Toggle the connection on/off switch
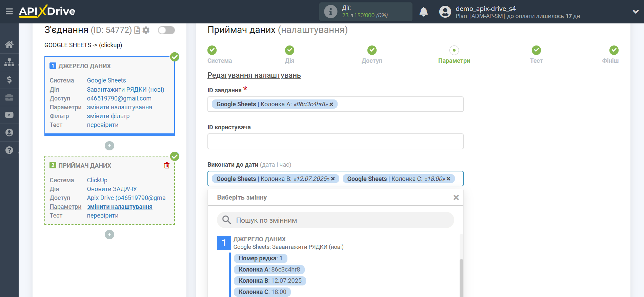Viewport: 644px width, 297px height. point(166,30)
